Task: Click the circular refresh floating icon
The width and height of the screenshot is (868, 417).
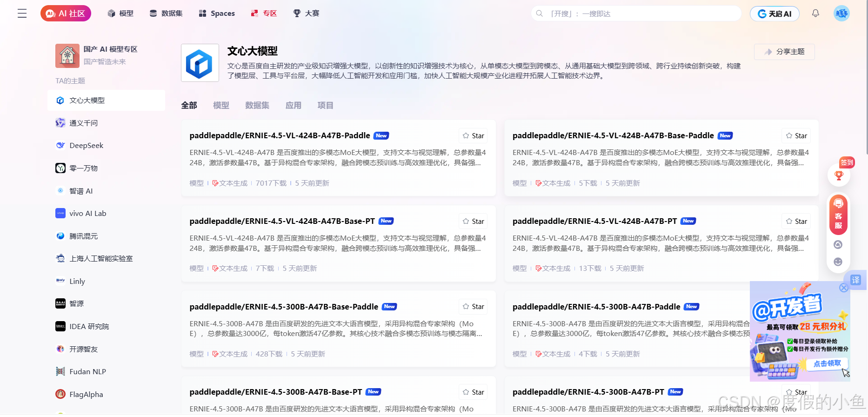Action: point(838,245)
